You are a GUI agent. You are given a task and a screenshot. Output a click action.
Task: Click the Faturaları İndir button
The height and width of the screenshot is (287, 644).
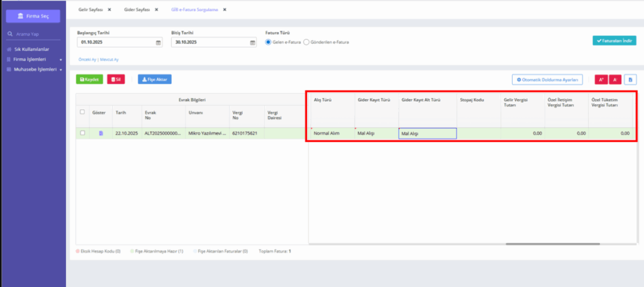[614, 41]
